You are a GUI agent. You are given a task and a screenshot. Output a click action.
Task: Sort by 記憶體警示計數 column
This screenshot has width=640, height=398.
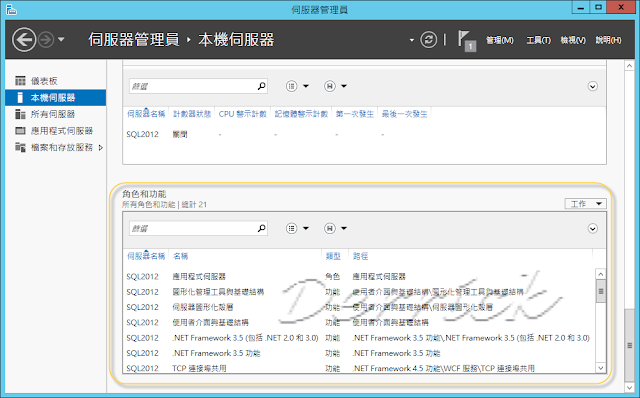(301, 114)
